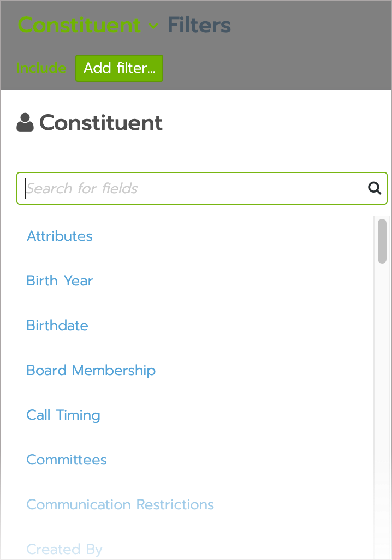Select the Attributes field

click(x=60, y=236)
